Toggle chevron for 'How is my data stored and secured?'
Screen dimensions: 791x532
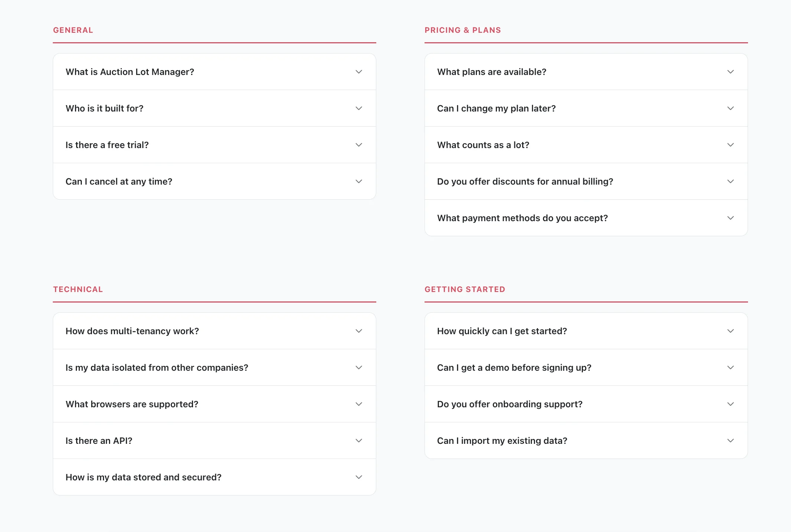[x=359, y=477]
